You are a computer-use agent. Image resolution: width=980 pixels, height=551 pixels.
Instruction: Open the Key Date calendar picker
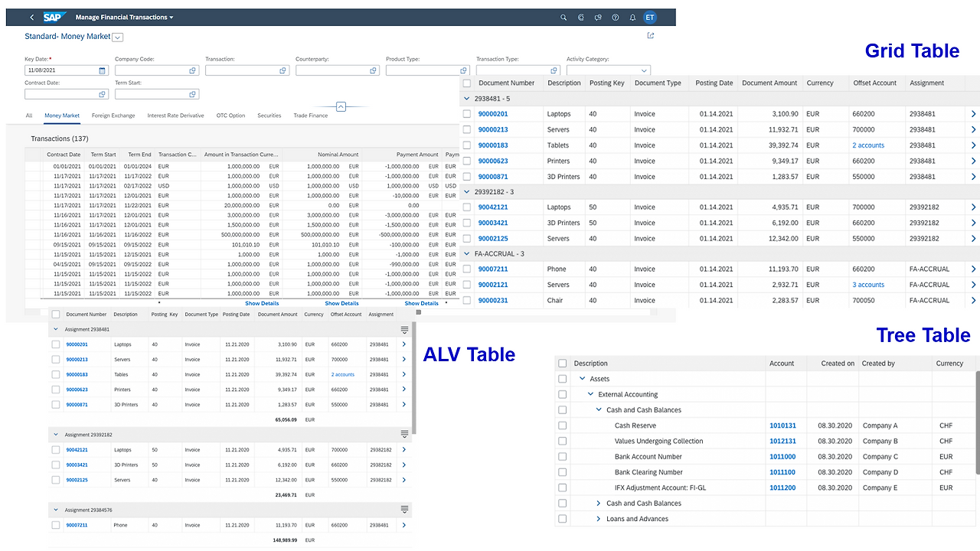[x=103, y=70]
